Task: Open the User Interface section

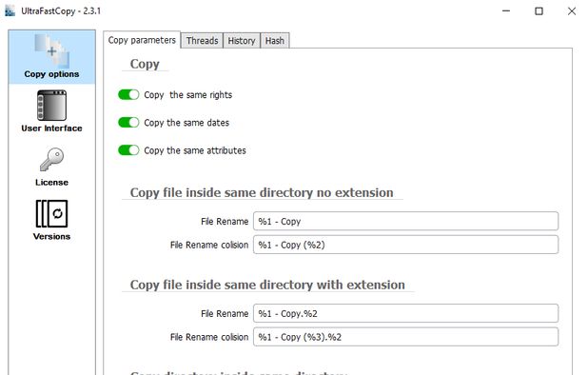Action: pos(51,111)
